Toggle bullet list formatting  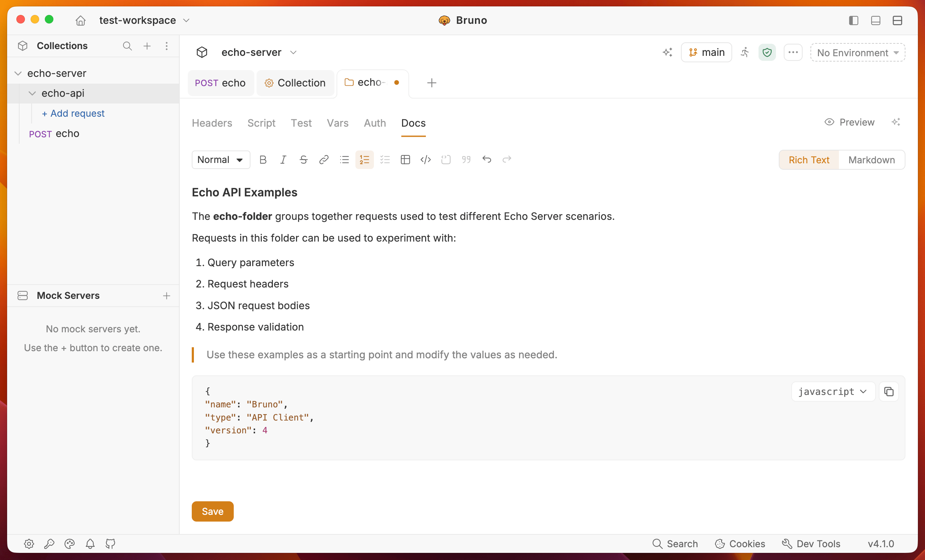pyautogui.click(x=344, y=160)
